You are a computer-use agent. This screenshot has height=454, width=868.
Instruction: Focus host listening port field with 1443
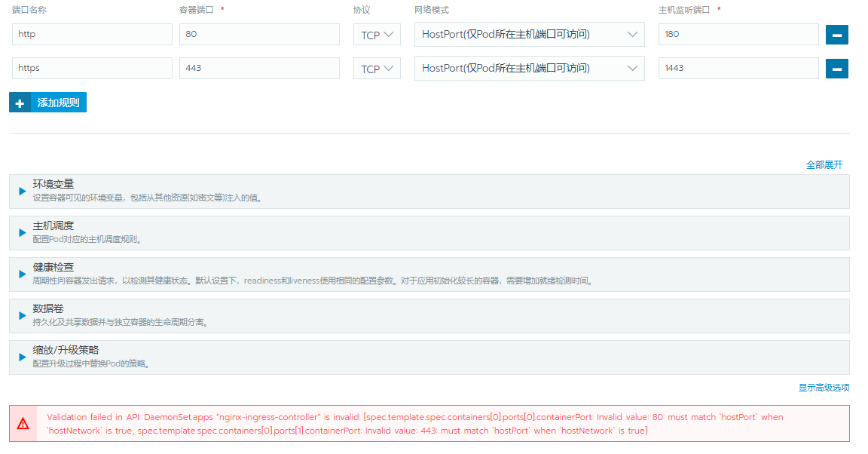[x=738, y=68]
